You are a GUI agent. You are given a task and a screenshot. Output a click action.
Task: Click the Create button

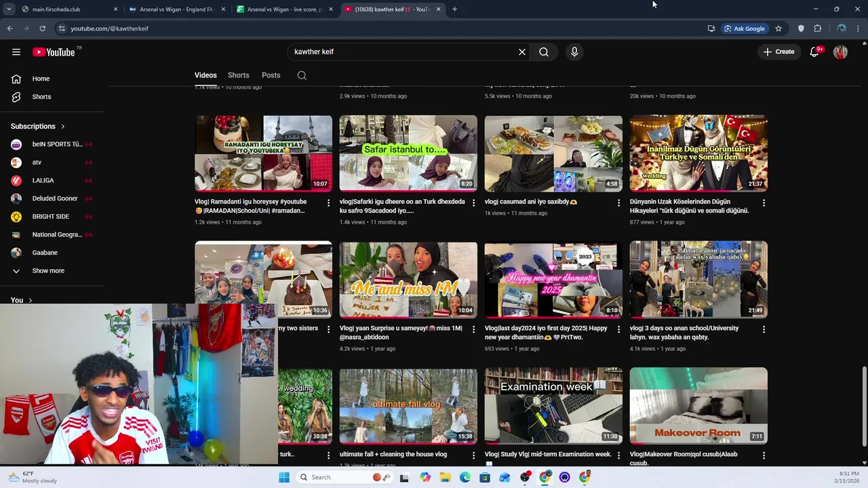pyautogui.click(x=778, y=52)
